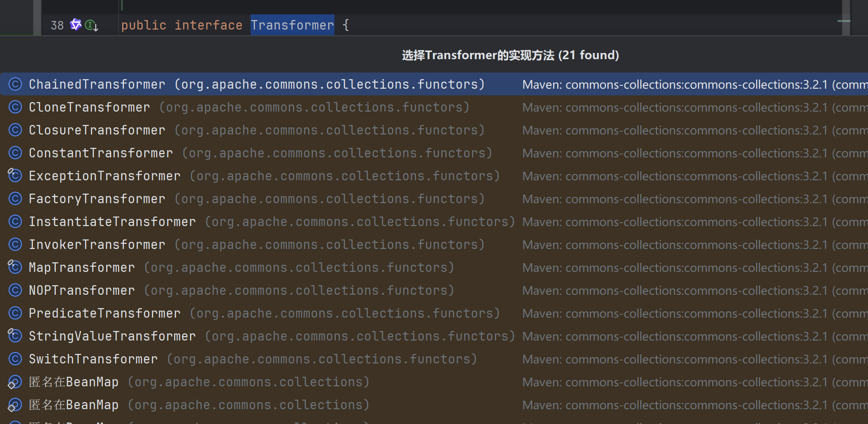Click class icon beside NOPTransformer
Image resolution: width=868 pixels, height=424 pixels.
[x=15, y=290]
